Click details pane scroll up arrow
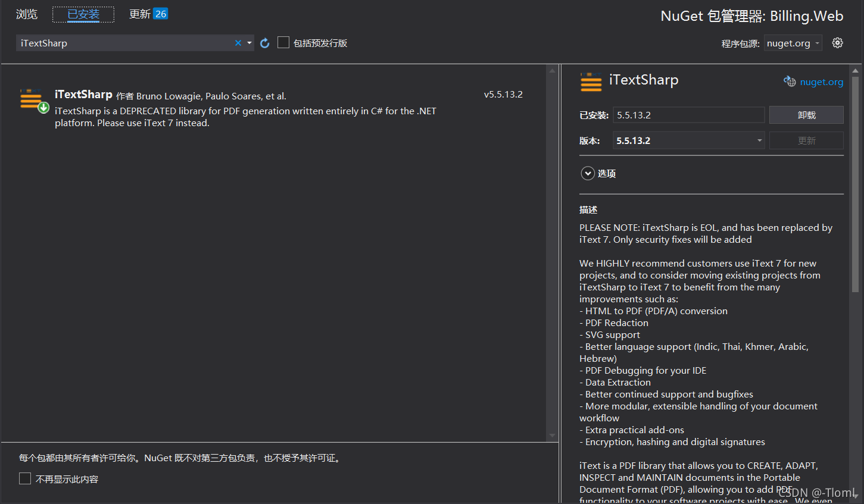This screenshot has width=864, height=504. coord(856,70)
